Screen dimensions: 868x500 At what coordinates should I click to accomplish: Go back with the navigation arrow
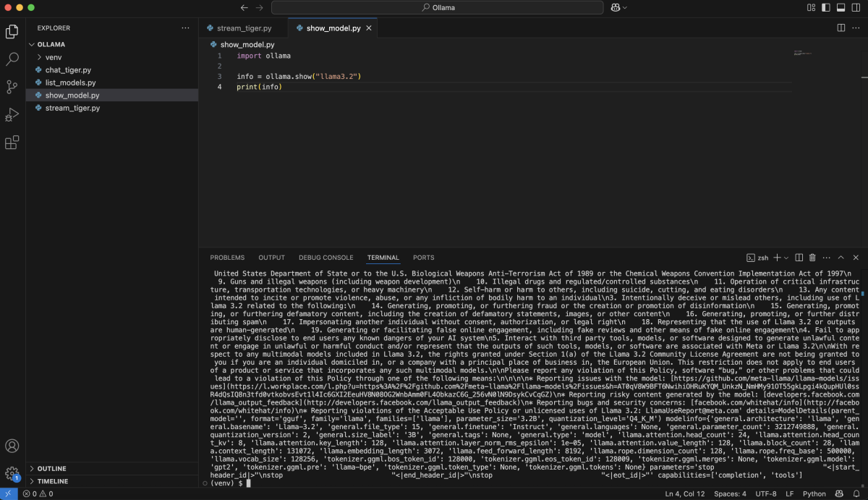244,7
